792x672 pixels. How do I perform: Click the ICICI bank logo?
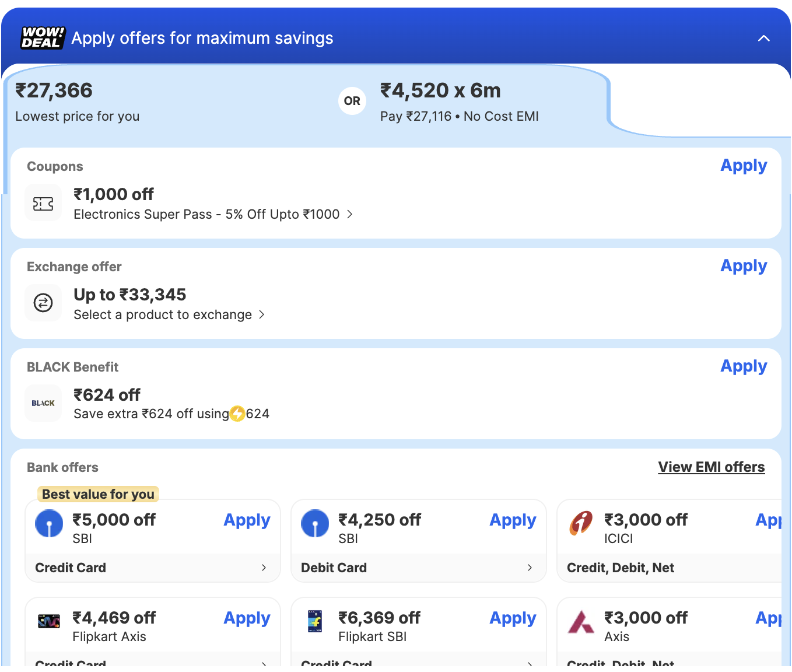pyautogui.click(x=580, y=523)
